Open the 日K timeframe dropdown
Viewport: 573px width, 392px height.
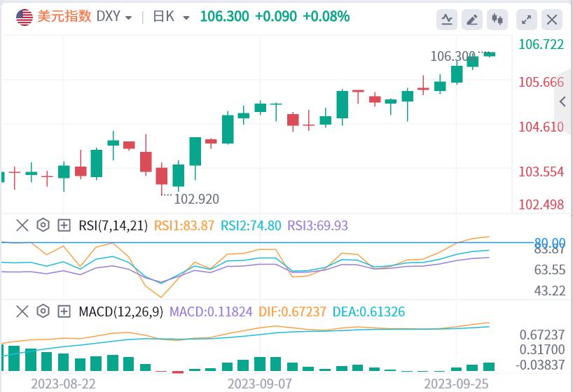171,17
